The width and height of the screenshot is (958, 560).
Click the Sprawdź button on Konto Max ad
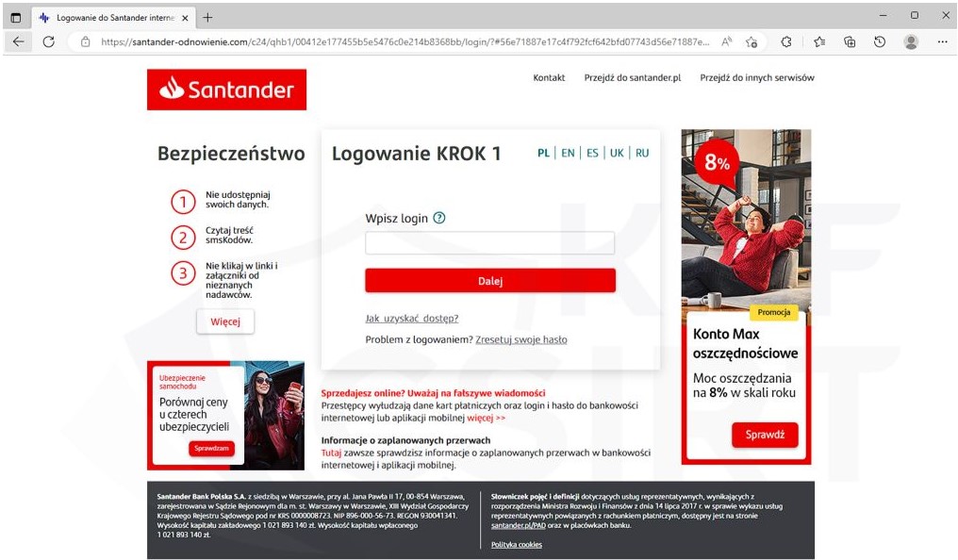(765, 435)
